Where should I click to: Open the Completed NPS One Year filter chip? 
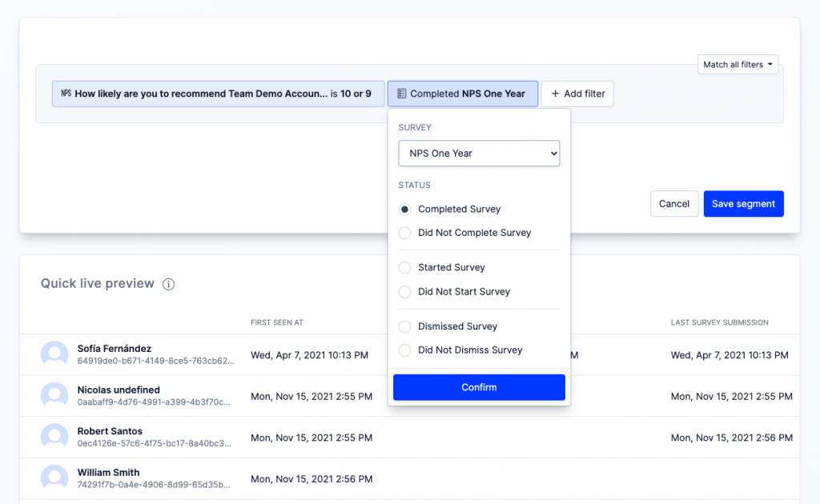(x=462, y=94)
